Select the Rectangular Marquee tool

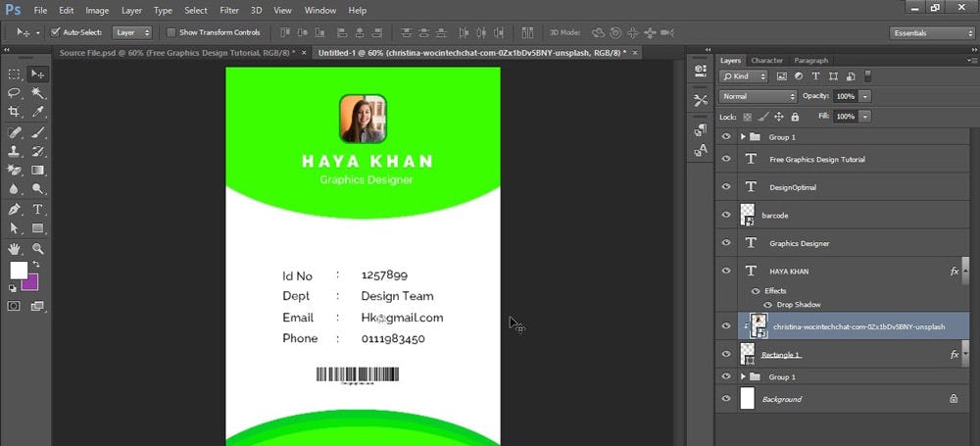[15, 74]
